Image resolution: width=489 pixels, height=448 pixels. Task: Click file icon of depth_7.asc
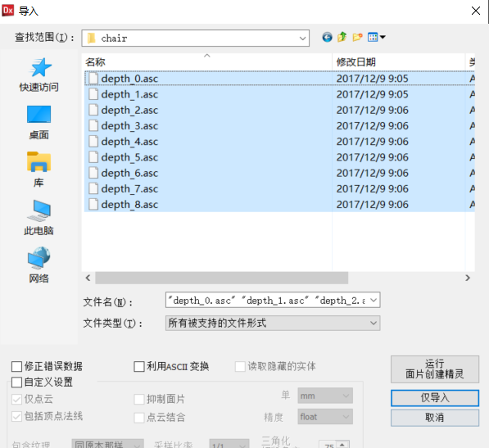click(93, 188)
